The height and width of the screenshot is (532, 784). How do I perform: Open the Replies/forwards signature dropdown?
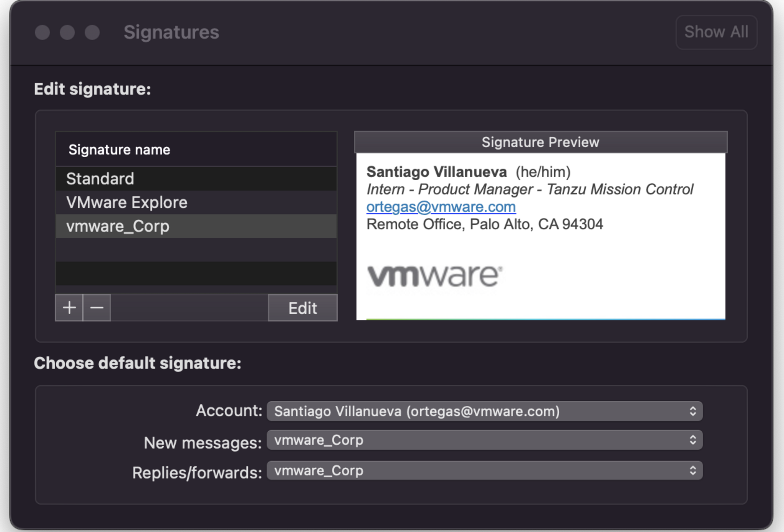484,471
